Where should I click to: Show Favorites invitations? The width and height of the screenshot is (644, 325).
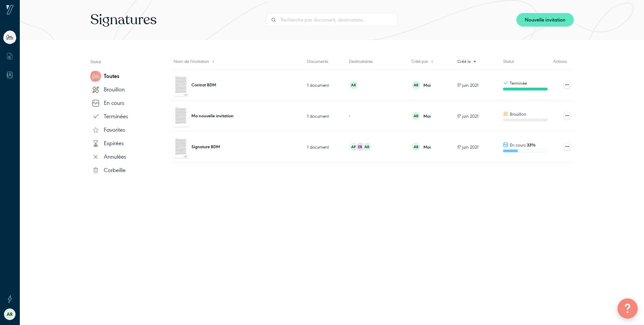[x=114, y=130]
